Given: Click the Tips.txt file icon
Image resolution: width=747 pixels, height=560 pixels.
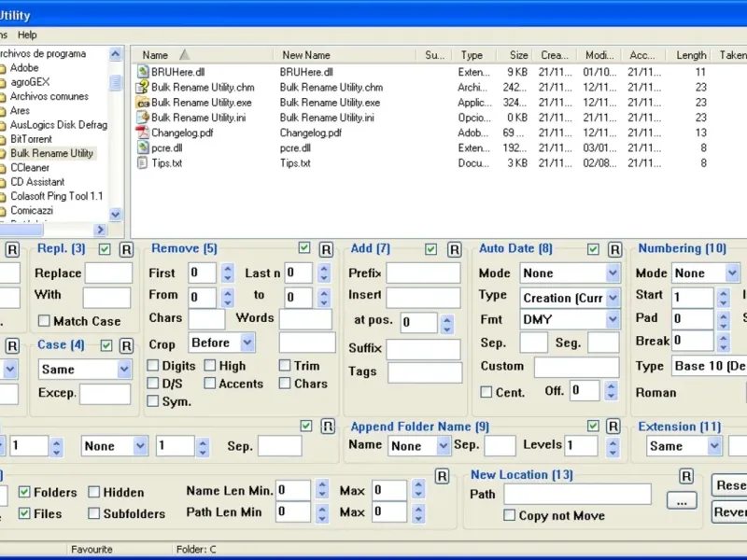Looking at the screenshot, I should tap(143, 163).
